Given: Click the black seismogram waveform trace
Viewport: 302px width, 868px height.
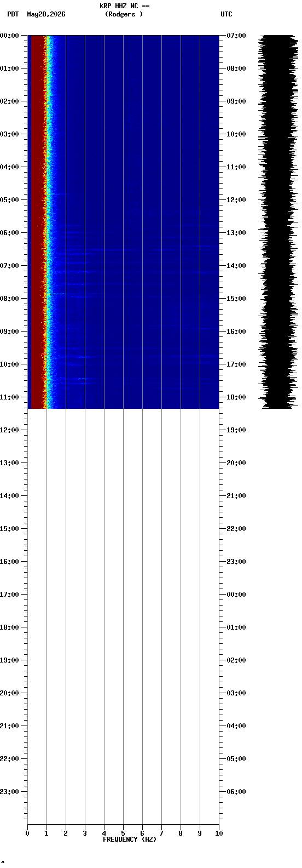Looking at the screenshot, I should coord(278,222).
